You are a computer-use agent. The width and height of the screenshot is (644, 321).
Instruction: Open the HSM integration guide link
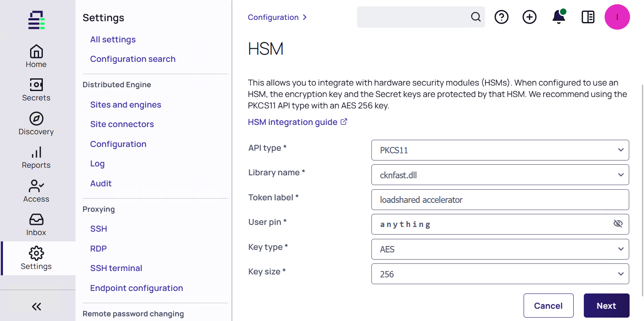[x=293, y=122]
